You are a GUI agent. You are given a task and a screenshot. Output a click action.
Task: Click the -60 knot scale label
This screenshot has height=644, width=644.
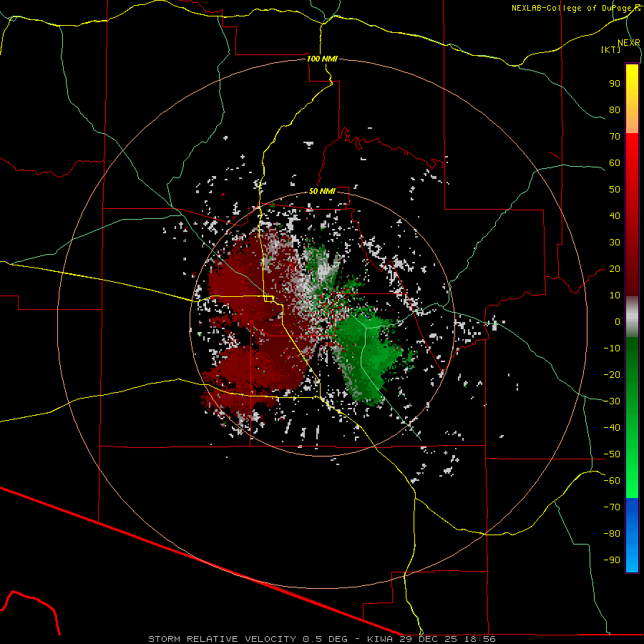(x=612, y=481)
